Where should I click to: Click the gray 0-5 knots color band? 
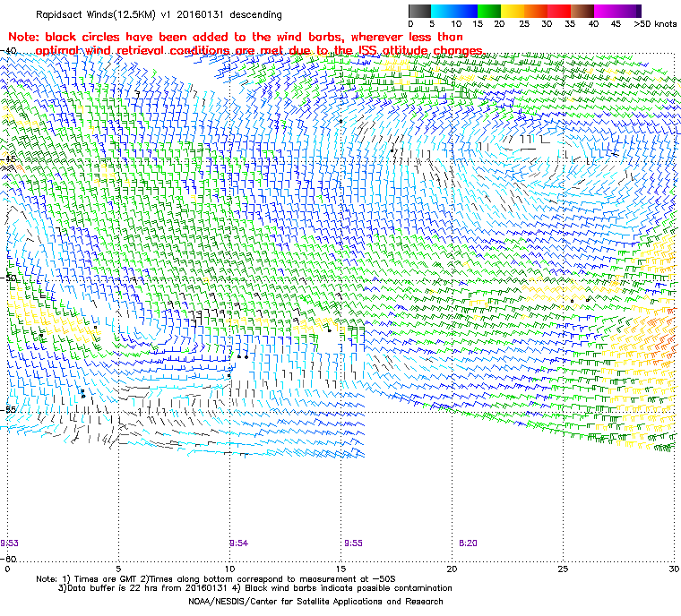tap(419, 11)
